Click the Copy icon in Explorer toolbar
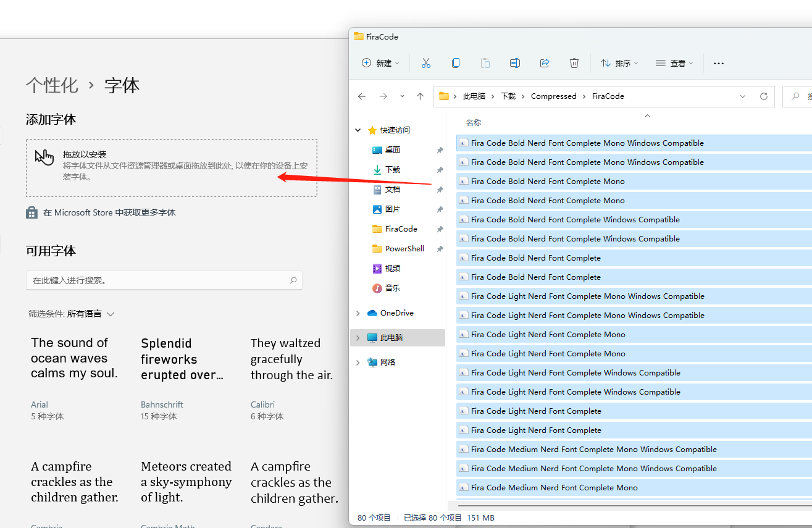 pyautogui.click(x=456, y=63)
